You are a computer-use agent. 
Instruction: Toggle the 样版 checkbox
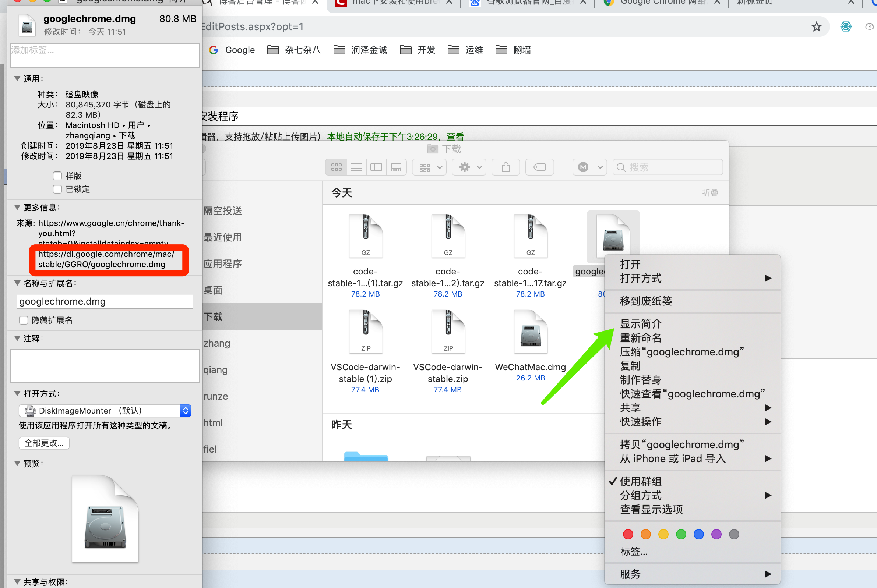tap(57, 176)
